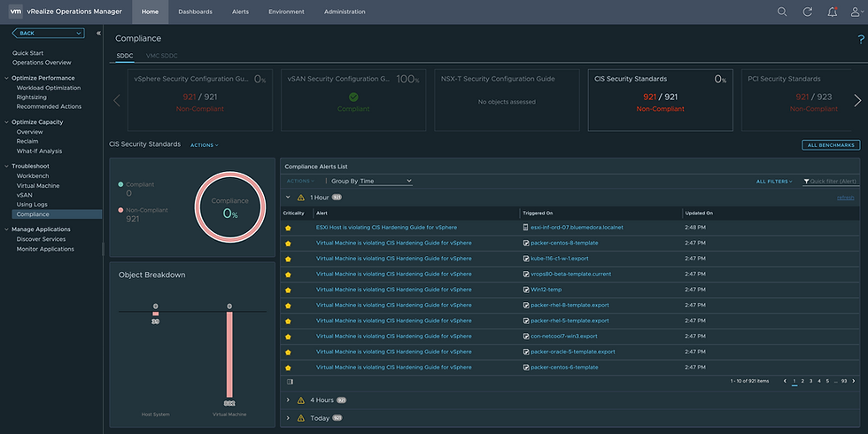Open the Alerts menu
Screen dimensions: 868x434
click(240, 12)
